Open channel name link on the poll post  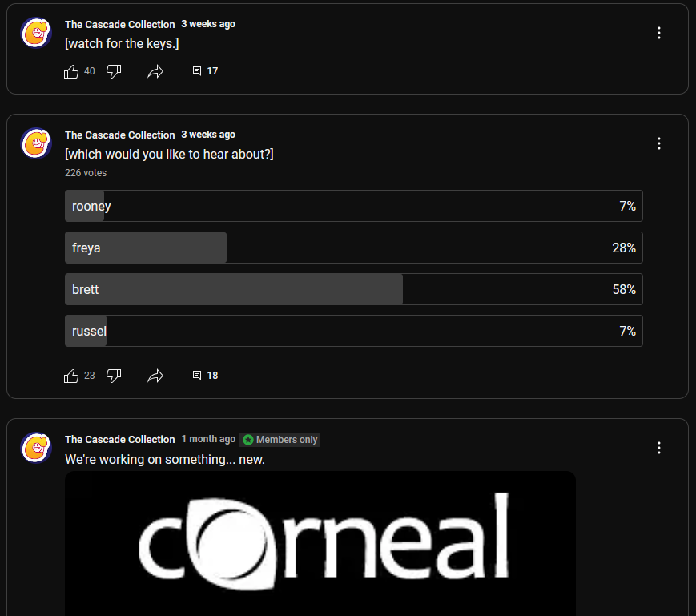tap(119, 135)
